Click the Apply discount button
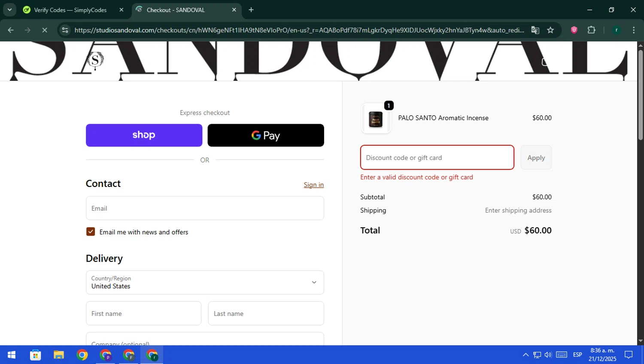The image size is (644, 364). (x=536, y=157)
